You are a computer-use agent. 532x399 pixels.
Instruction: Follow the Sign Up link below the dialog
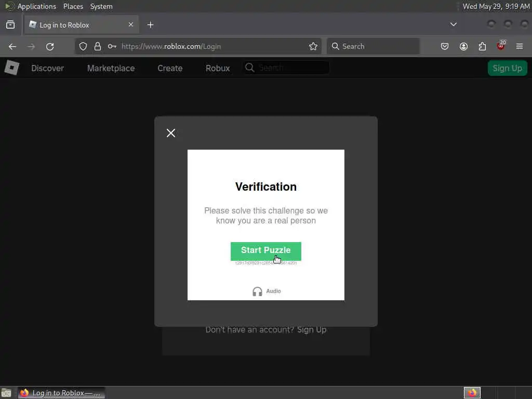click(312, 330)
